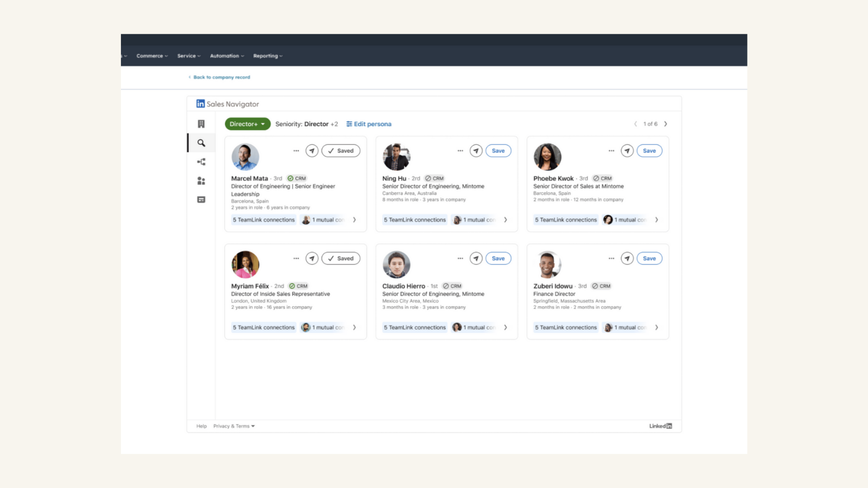Viewport: 868px width, 488px height.
Task: Open the Director+ persona dropdown
Action: click(x=247, y=124)
